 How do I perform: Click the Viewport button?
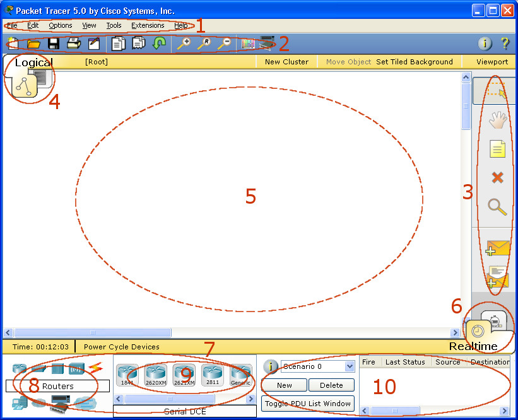tap(492, 62)
